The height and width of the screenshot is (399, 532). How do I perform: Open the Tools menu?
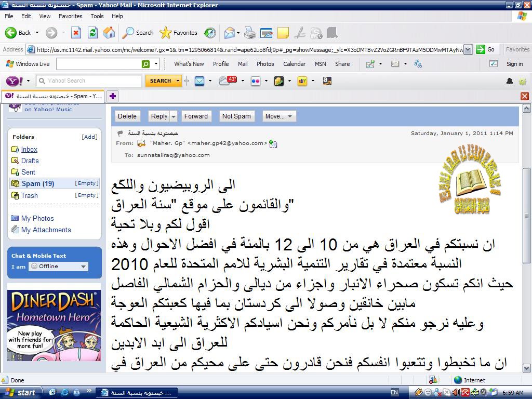(97, 16)
